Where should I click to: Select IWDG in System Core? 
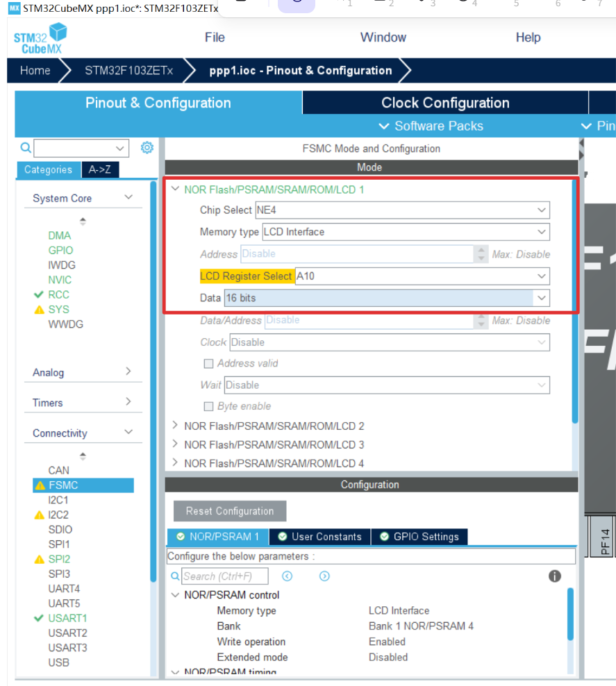[62, 265]
